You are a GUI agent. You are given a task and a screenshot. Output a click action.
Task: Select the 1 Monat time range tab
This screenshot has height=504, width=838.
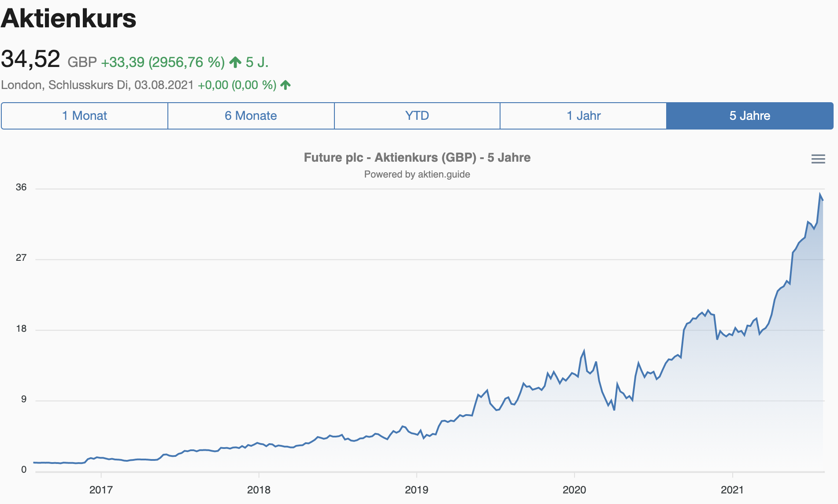(85, 116)
